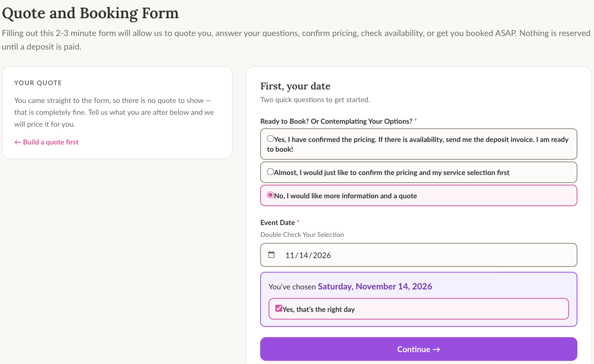The width and height of the screenshot is (594, 364).
Task: Toggle 'Yes, that's the right day' checkbox
Action: point(279,308)
